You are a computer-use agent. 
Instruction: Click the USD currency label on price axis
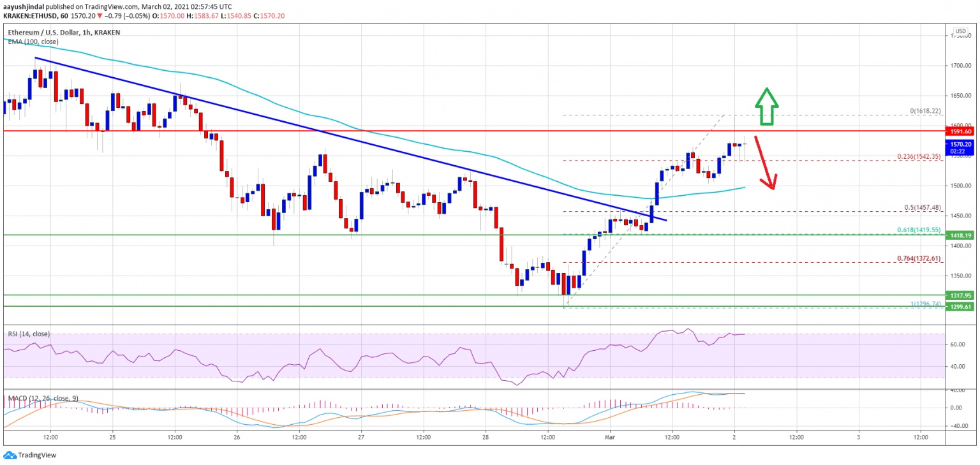point(960,31)
